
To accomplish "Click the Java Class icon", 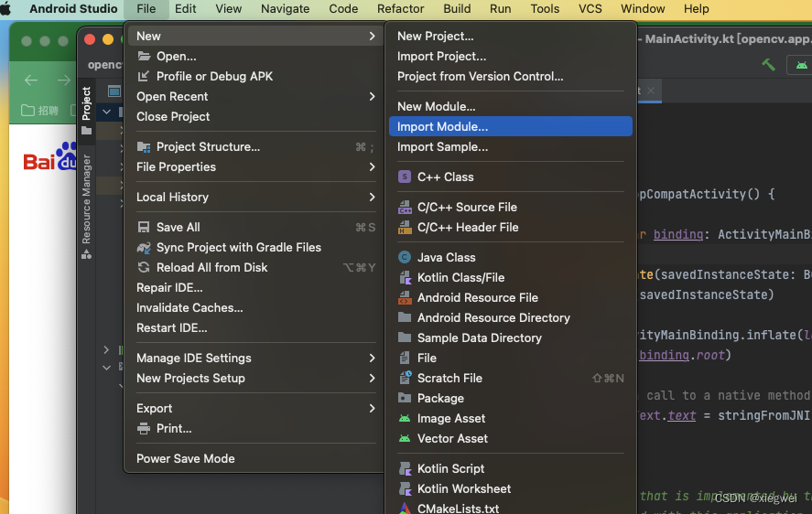I will point(405,257).
